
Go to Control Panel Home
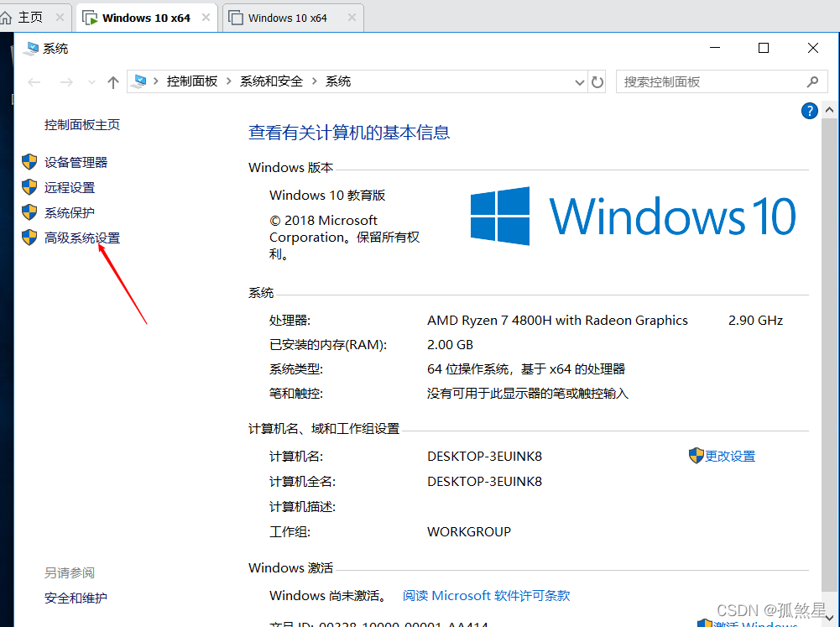click(82, 125)
